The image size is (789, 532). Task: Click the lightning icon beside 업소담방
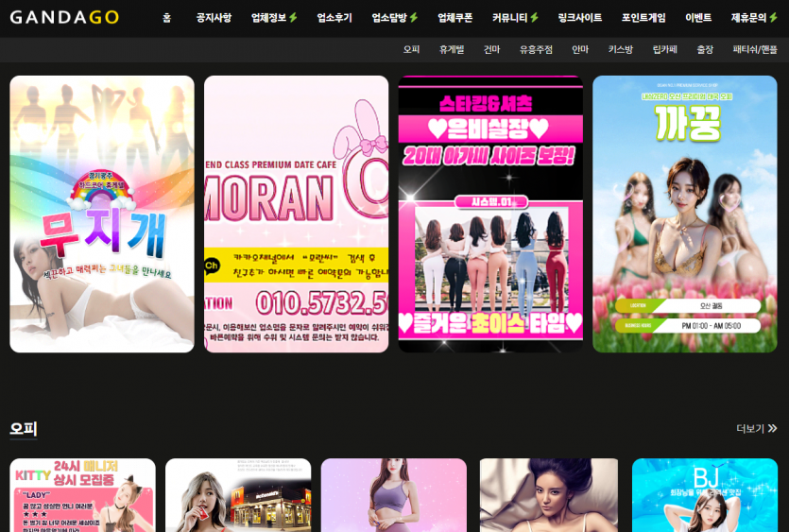[413, 18]
